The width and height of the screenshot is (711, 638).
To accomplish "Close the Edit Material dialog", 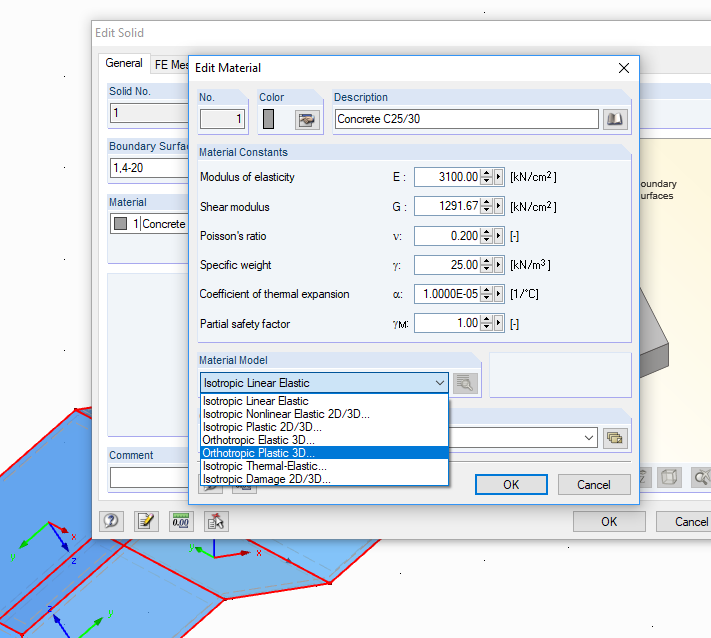I will (623, 68).
